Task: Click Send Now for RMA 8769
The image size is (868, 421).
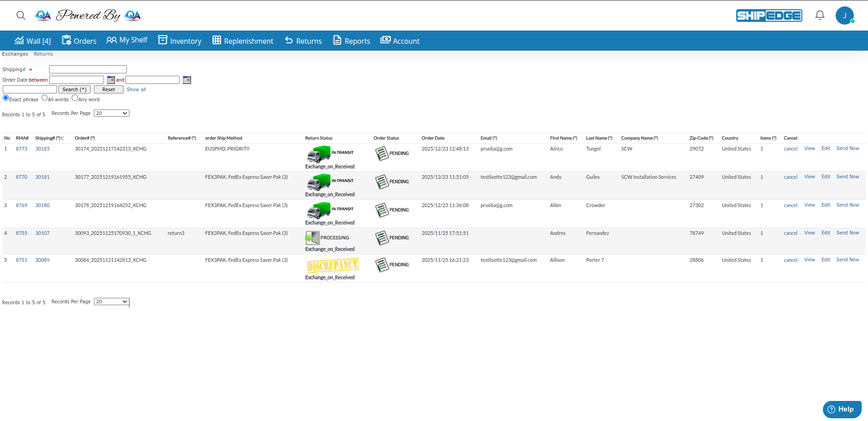Action: point(847,205)
